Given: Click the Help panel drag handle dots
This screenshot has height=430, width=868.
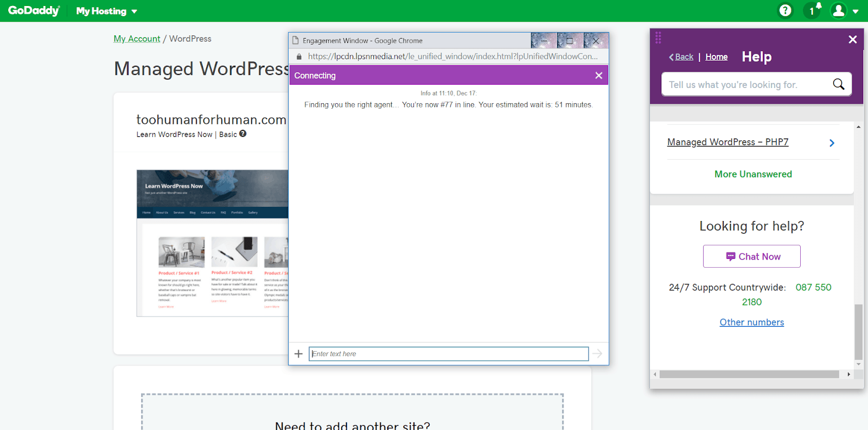Looking at the screenshot, I should tap(658, 37).
